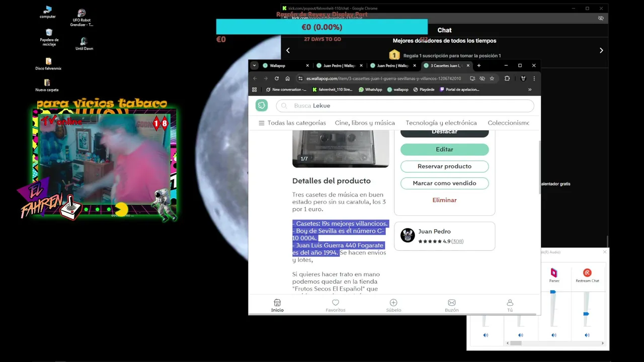
Task: Click Reservar producto button
Action: 444,166
